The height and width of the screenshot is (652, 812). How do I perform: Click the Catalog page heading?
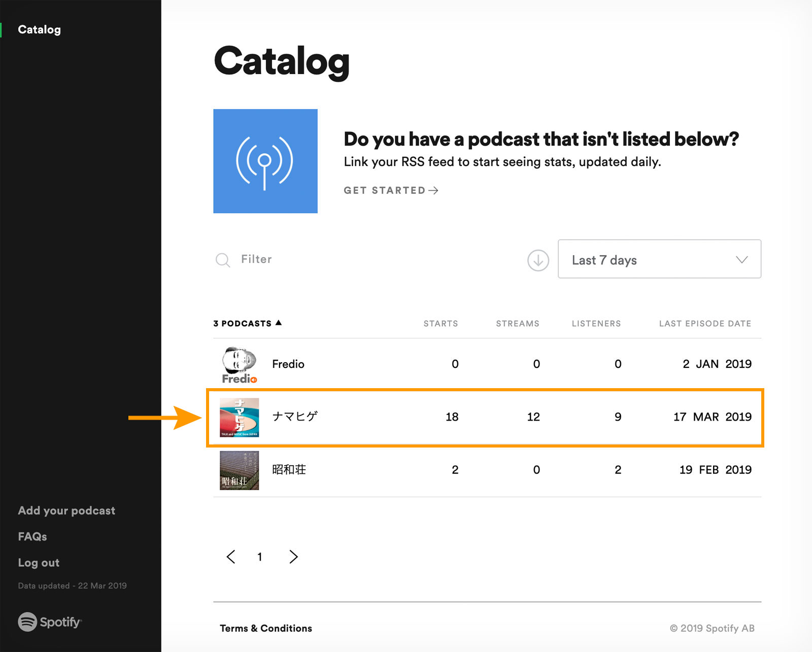click(x=282, y=62)
